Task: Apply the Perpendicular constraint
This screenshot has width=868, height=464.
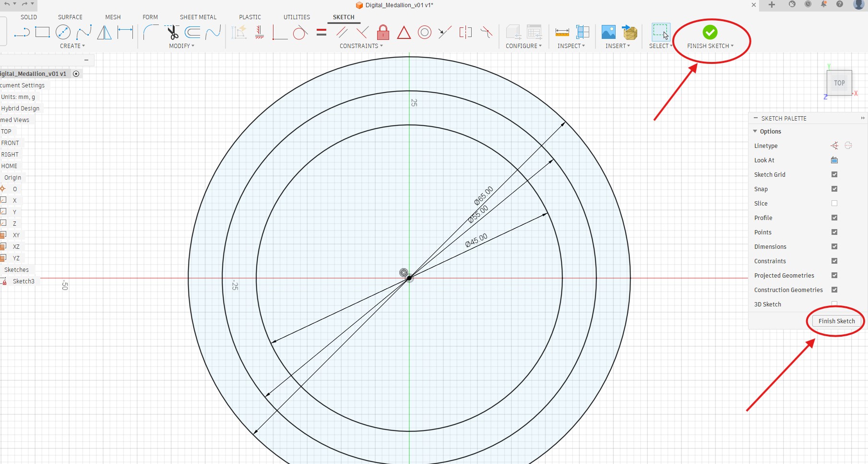Action: point(363,33)
